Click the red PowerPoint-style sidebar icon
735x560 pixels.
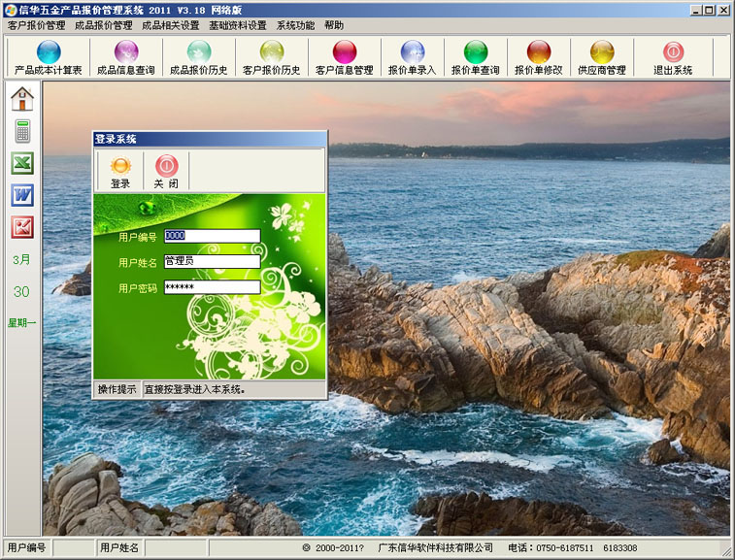(x=22, y=227)
